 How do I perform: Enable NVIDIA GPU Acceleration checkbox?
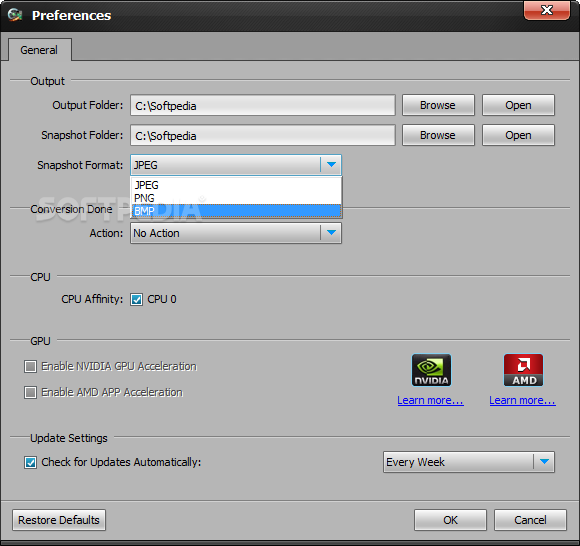coord(30,367)
